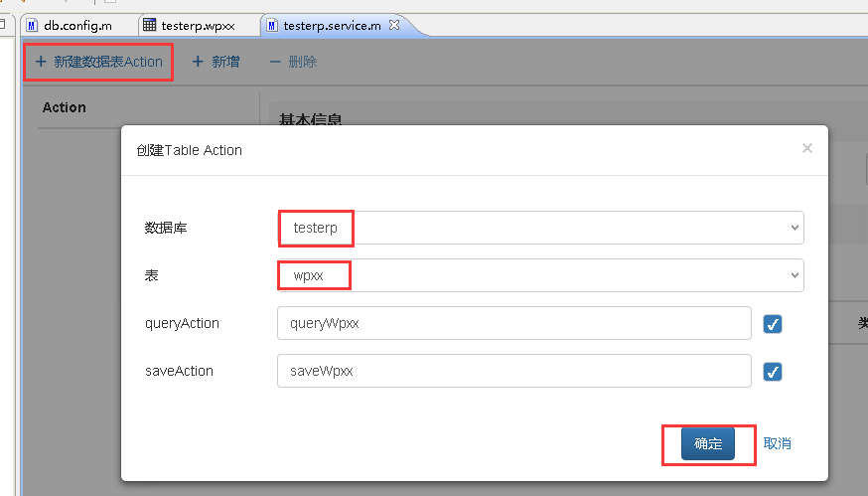Open the 表 dropdown showing wpxx
The image size is (868, 496).
540,275
